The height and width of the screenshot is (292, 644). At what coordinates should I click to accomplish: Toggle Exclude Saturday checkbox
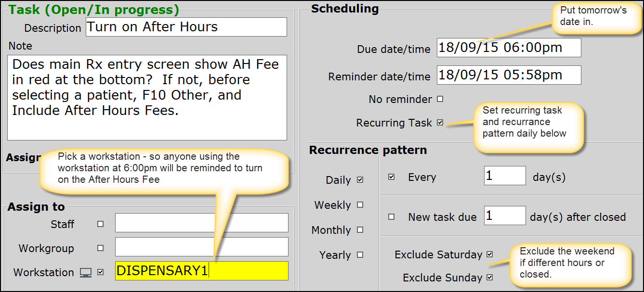point(490,254)
